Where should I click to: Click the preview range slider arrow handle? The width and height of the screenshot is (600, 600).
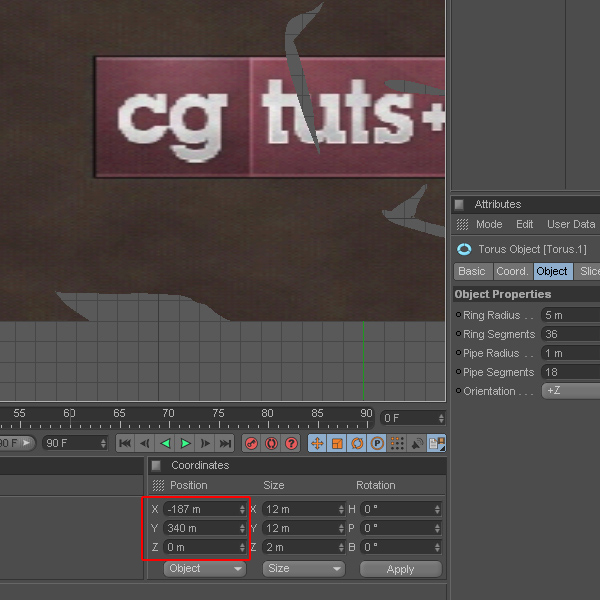pos(27,443)
